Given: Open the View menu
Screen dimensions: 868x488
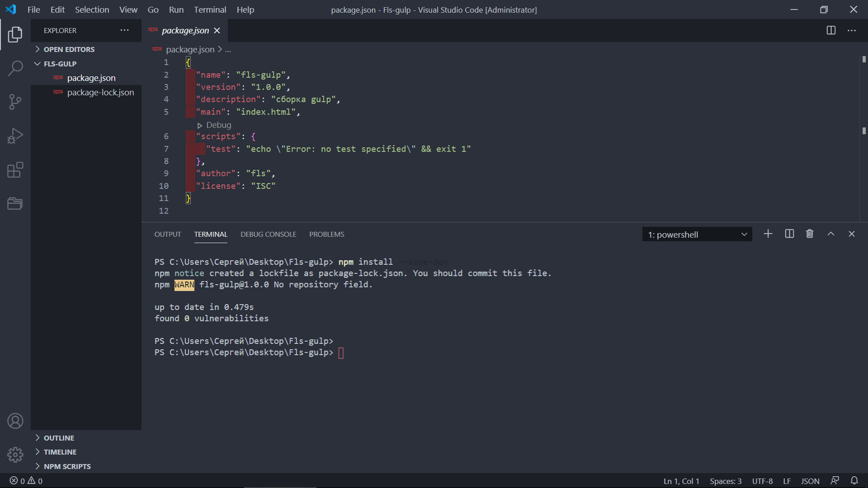Looking at the screenshot, I should coord(128,9).
